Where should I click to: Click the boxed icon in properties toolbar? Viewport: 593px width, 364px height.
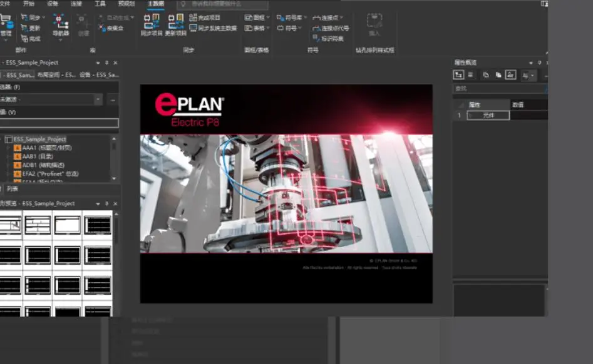click(x=510, y=75)
